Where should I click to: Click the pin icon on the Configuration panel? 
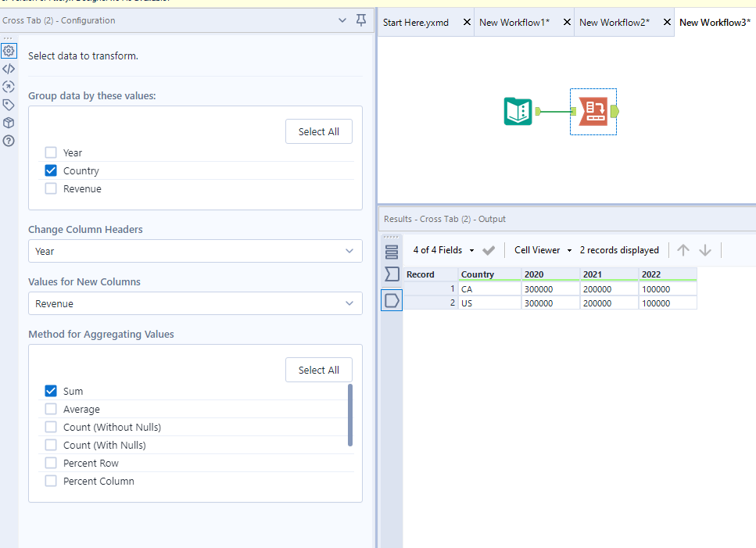coord(360,20)
